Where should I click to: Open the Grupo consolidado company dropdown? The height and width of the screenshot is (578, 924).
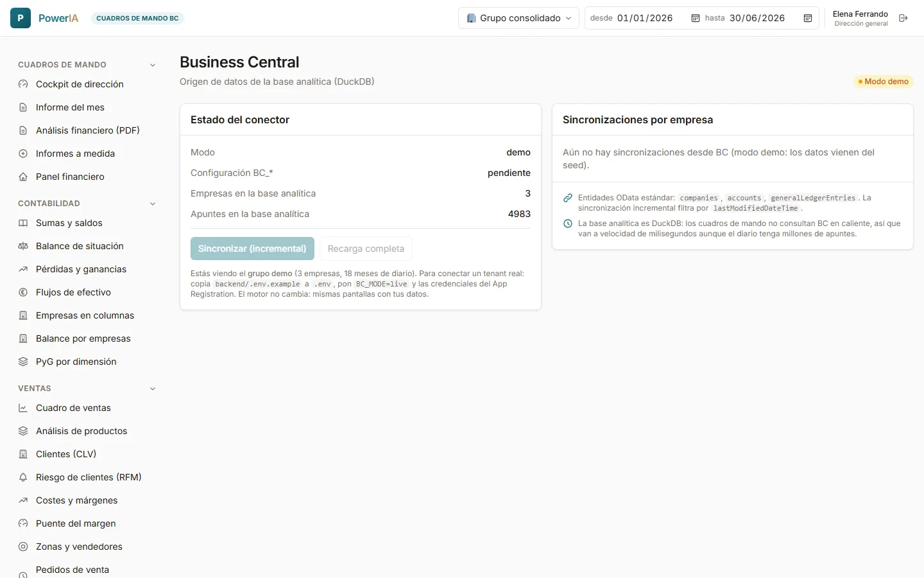click(518, 18)
